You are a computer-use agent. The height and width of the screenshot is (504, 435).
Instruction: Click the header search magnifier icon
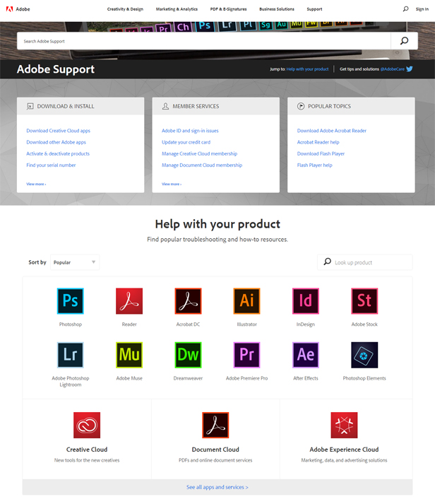tap(406, 9)
